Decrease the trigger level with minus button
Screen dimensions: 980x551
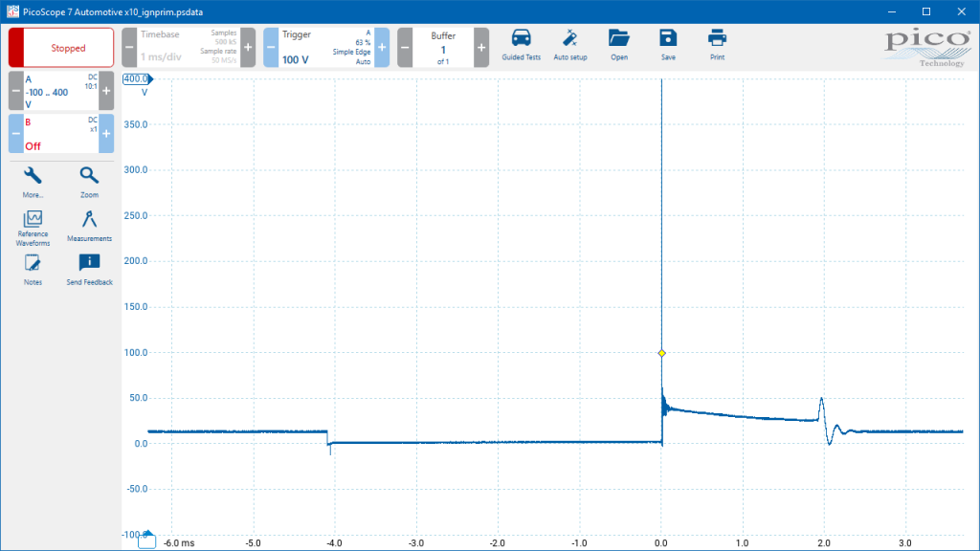pos(271,48)
